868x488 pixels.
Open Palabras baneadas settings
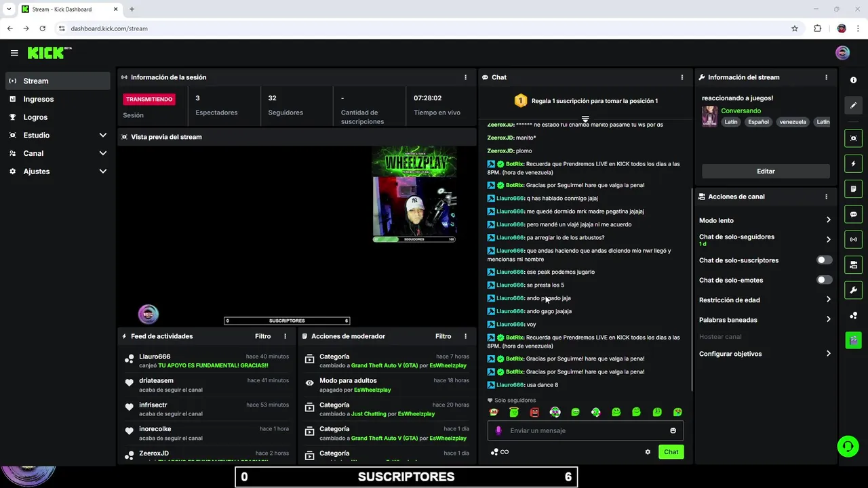[x=765, y=319]
